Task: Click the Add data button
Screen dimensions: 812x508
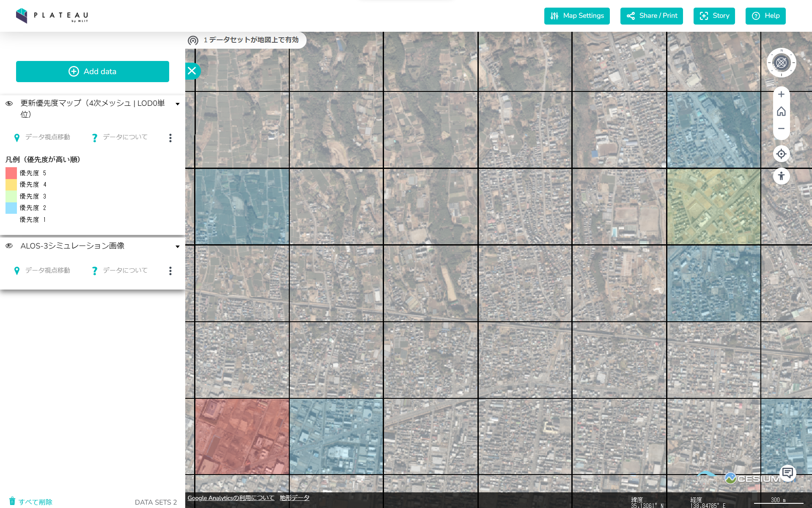Action: coord(93,72)
